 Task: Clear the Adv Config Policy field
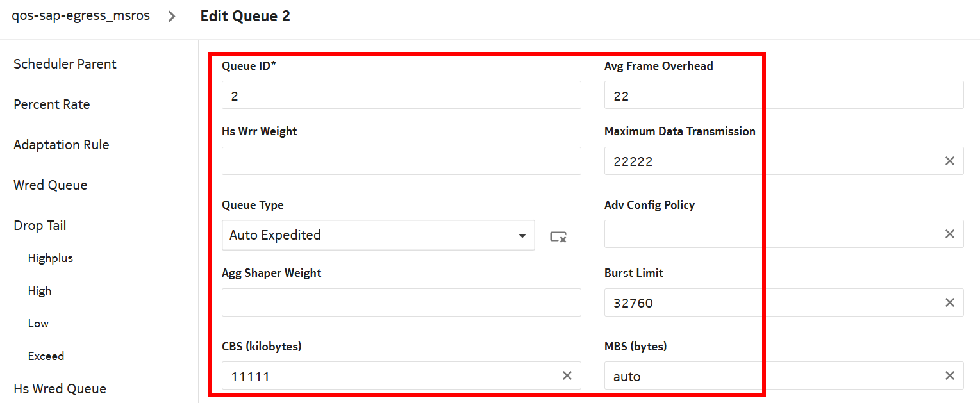pyautogui.click(x=950, y=234)
